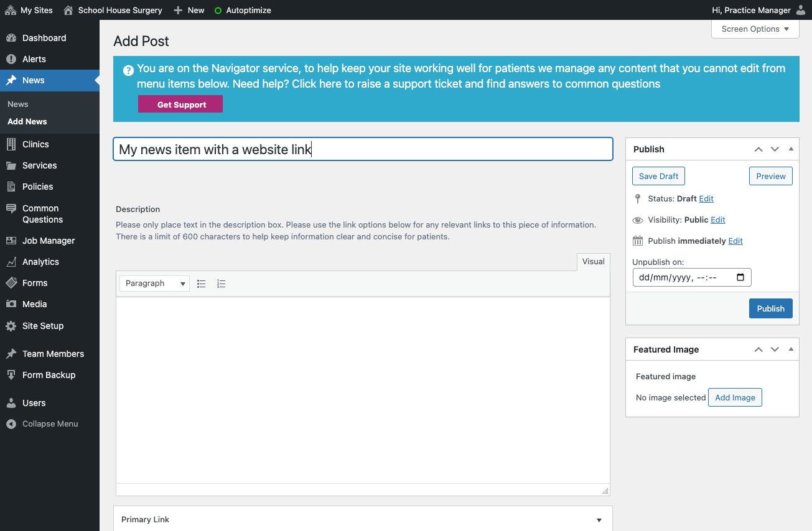Image resolution: width=812 pixels, height=531 pixels.
Task: Collapse the sidebar with Collapse Menu
Action: (50, 424)
